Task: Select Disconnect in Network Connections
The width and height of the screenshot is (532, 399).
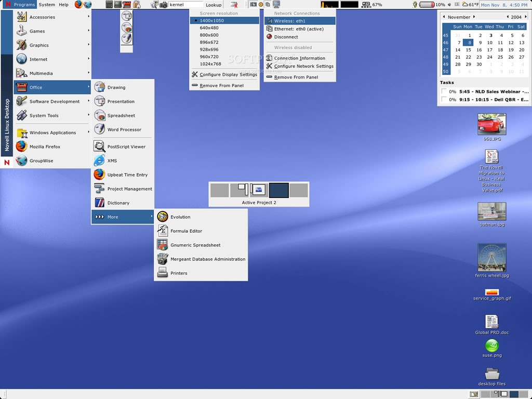Action: click(286, 37)
